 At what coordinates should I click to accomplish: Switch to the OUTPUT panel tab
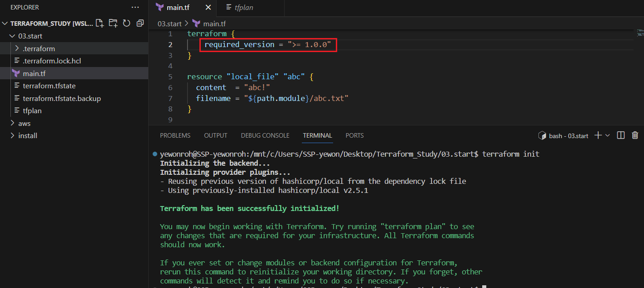(x=216, y=135)
